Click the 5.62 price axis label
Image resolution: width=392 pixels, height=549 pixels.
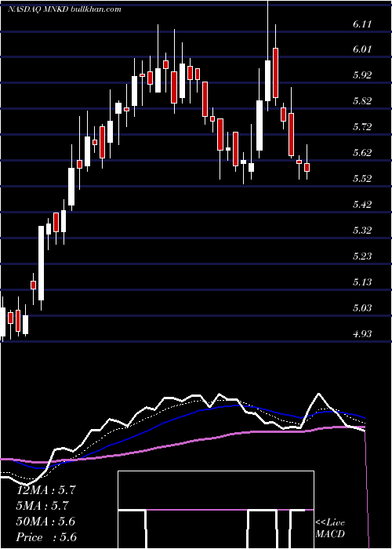click(362, 153)
